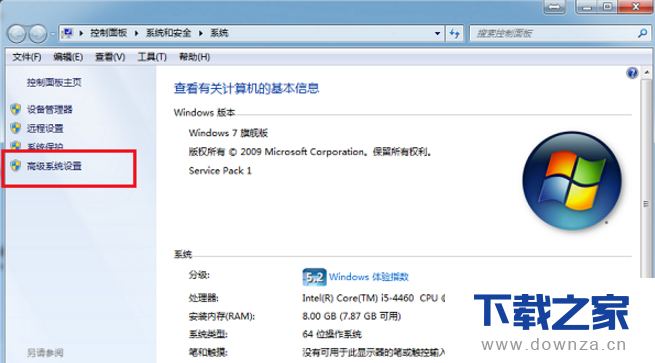Click the Windows 7 旗舰版 text
Image resolution: width=655 pixels, height=363 pixels.
(228, 133)
